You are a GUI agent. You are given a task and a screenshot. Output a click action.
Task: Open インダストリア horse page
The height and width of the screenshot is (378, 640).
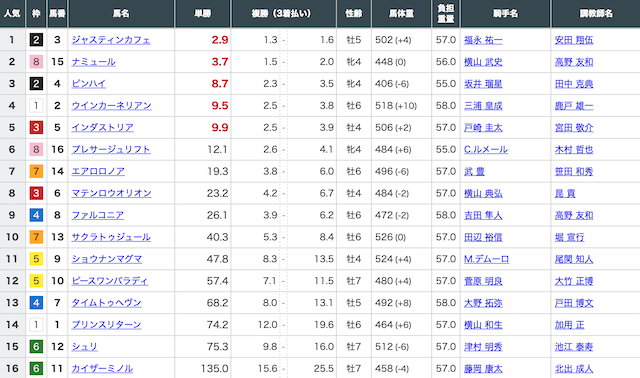102,128
